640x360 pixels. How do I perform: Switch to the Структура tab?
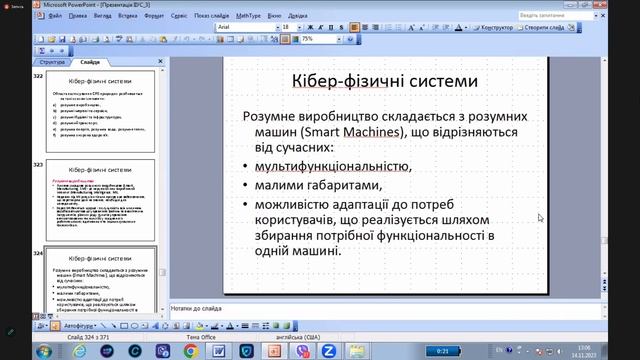(x=52, y=62)
